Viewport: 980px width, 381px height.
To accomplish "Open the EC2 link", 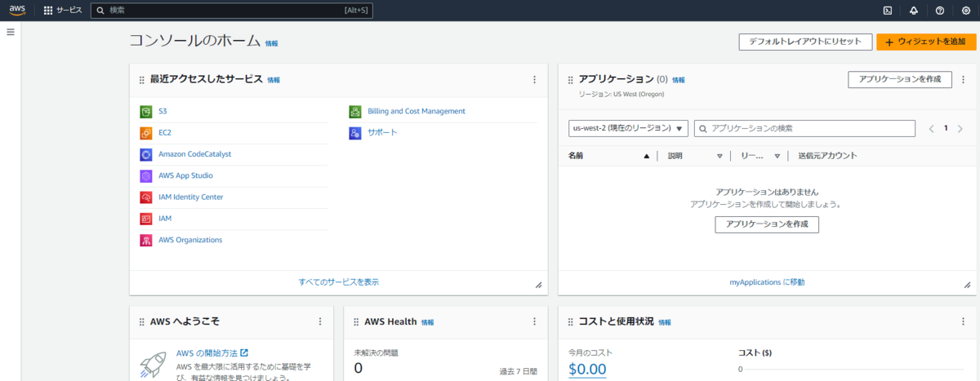I will (165, 132).
